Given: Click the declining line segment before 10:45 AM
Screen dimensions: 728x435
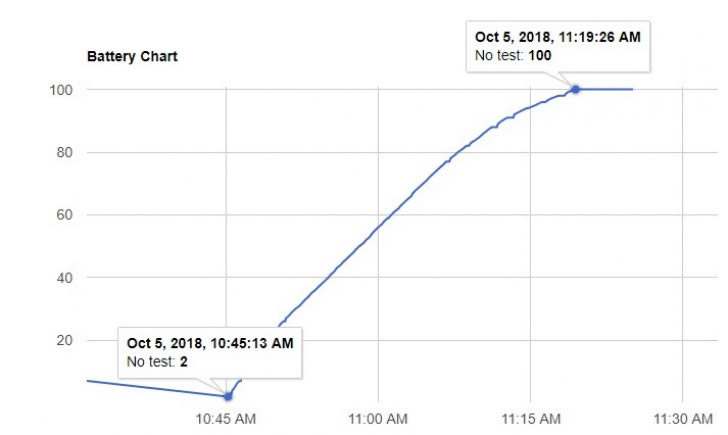Looking at the screenshot, I should [x=150, y=388].
